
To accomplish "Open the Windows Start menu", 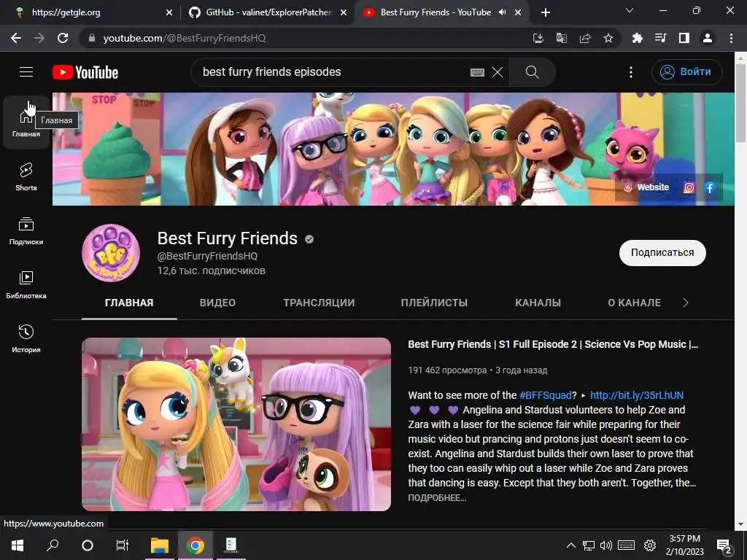I will point(18,545).
